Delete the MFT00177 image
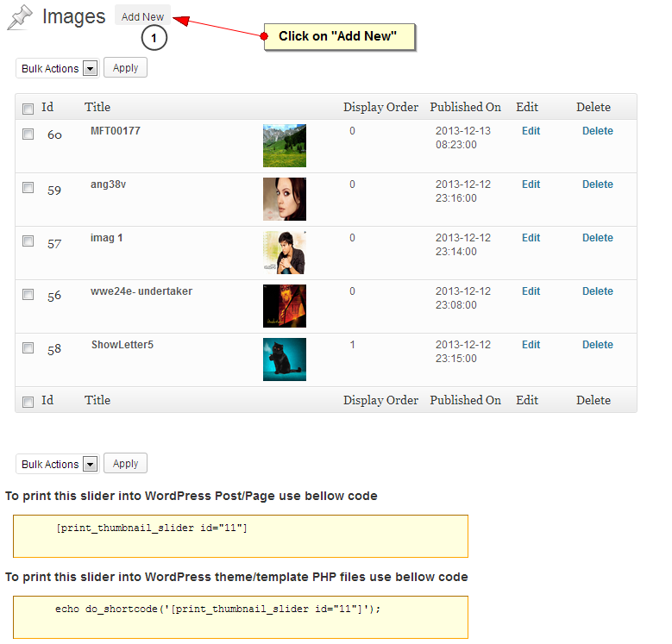 598,131
